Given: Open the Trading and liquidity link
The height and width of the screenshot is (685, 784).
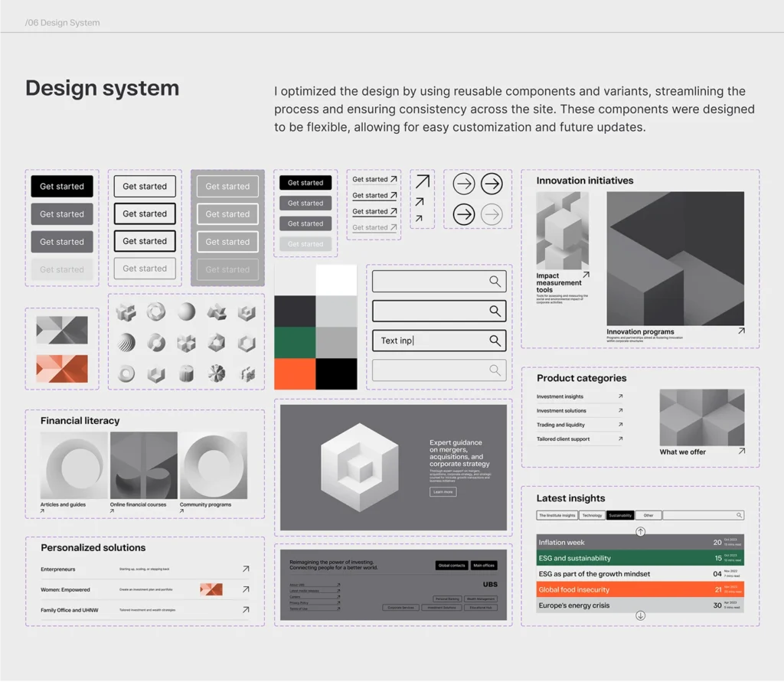Looking at the screenshot, I should pos(561,425).
